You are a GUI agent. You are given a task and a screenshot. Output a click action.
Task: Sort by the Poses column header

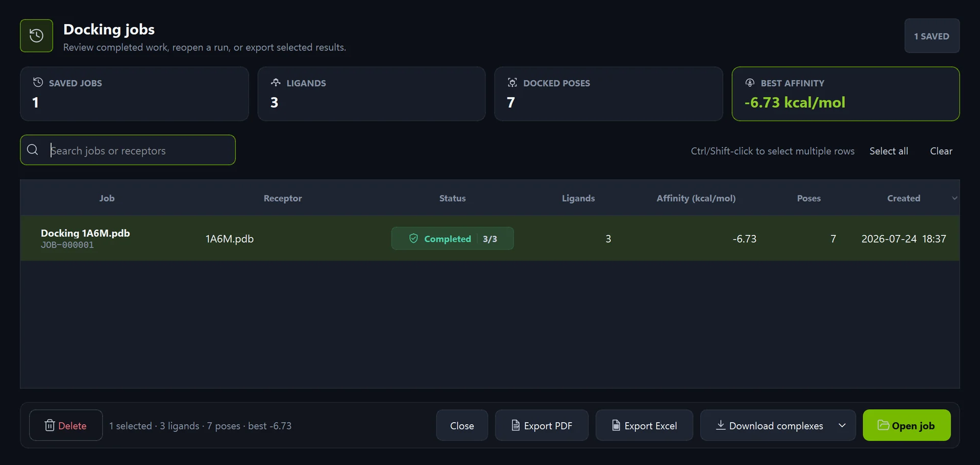tap(809, 198)
